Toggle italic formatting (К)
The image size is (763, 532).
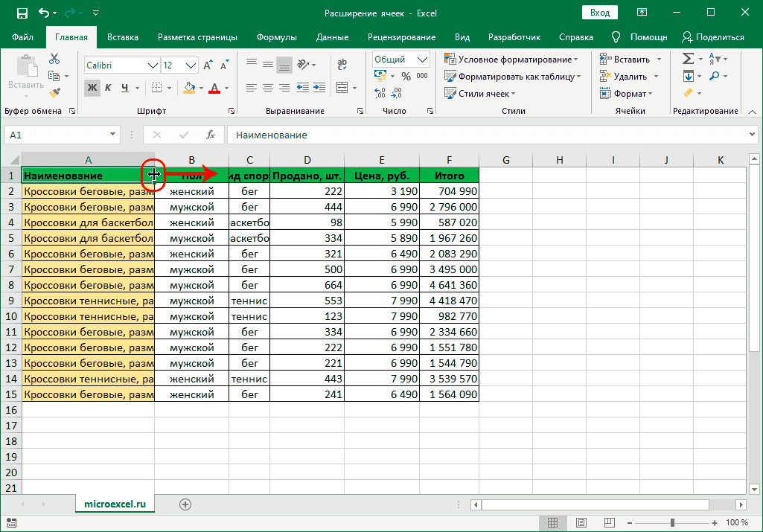point(109,88)
